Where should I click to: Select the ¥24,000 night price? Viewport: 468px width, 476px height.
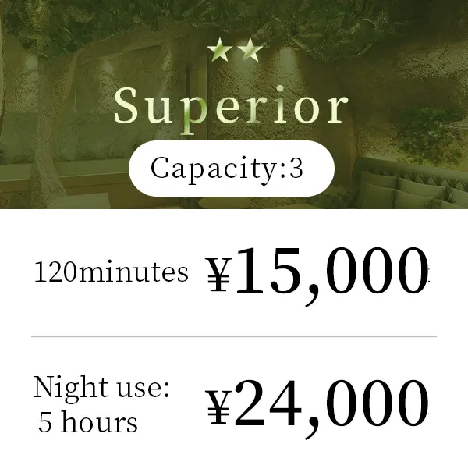317,404
